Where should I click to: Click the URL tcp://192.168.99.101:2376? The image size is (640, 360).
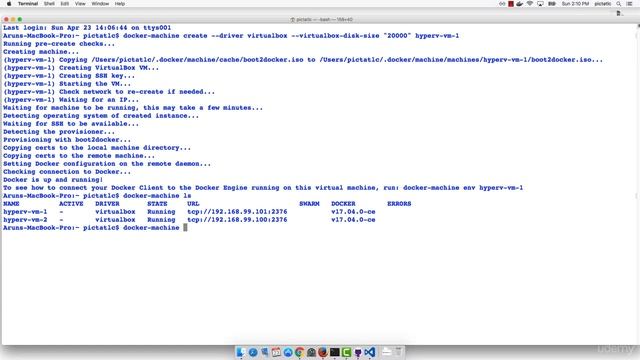click(x=237, y=211)
